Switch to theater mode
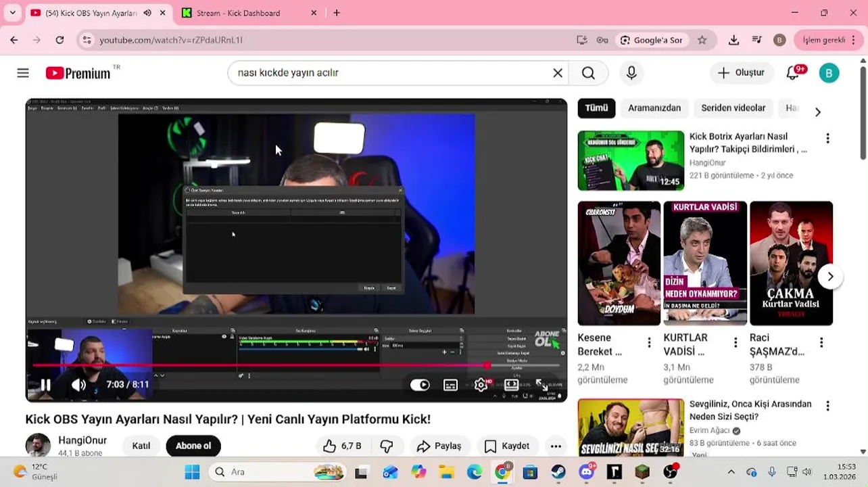Screen dimensions: 868x487 tap(512, 385)
